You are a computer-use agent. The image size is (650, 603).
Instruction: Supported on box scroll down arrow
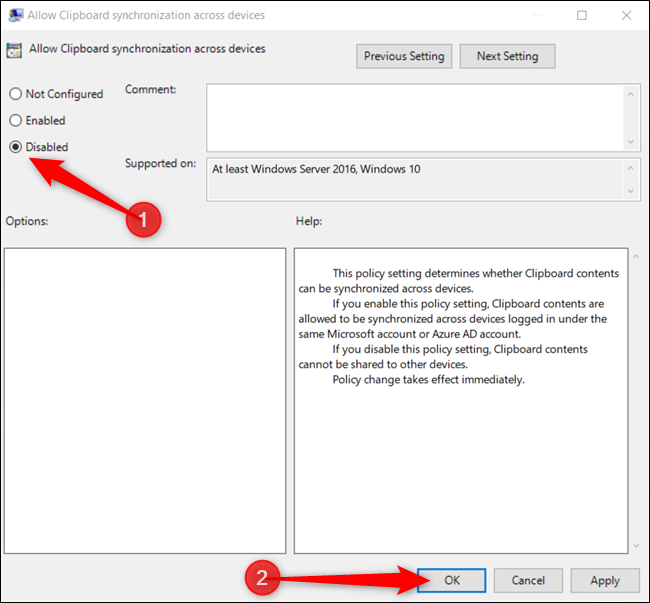631,191
